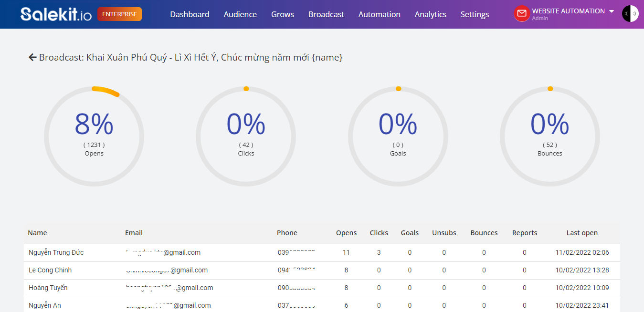Click the Clicks column header
The height and width of the screenshot is (312, 644).
[x=379, y=233]
